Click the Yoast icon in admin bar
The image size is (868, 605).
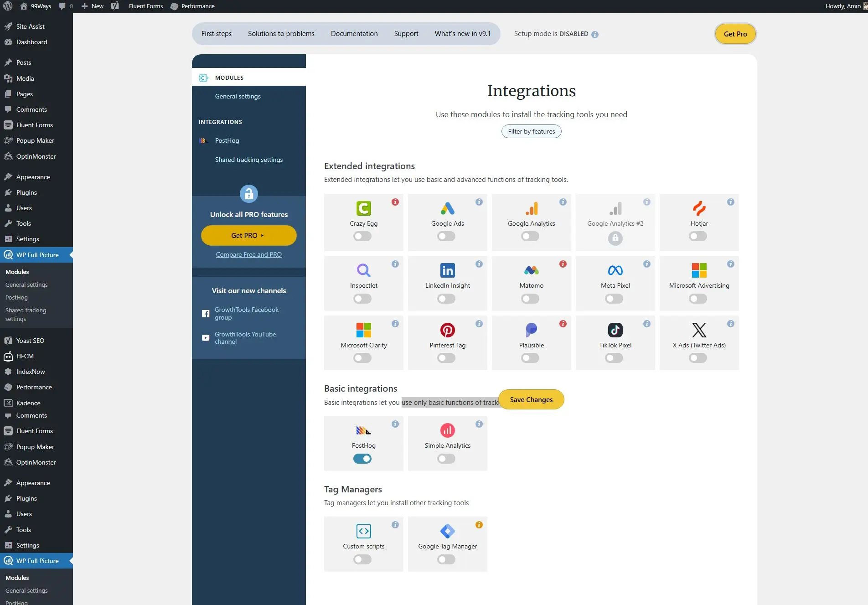[x=115, y=6]
